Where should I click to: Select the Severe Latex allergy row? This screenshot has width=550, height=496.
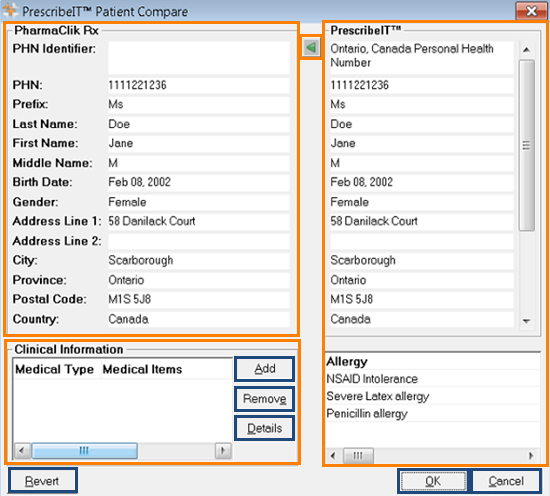pyautogui.click(x=432, y=396)
